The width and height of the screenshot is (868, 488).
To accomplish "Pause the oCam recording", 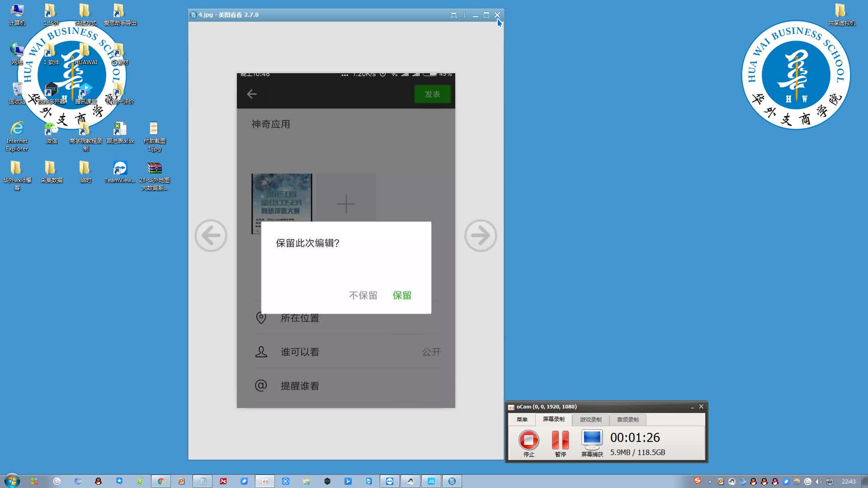I will click(x=560, y=440).
